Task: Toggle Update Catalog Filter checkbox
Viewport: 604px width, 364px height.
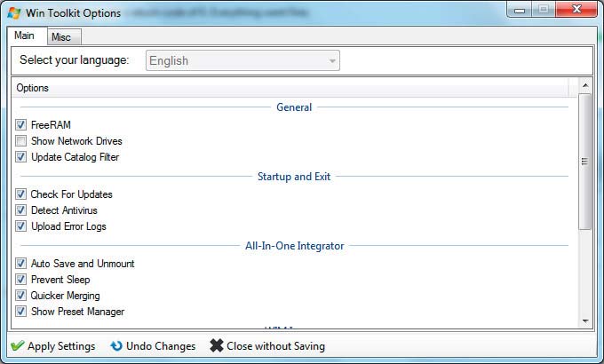Action: coord(20,157)
